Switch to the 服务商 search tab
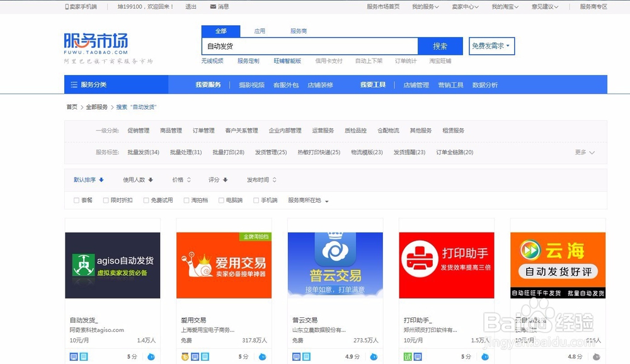The height and width of the screenshot is (364, 630). click(x=299, y=31)
